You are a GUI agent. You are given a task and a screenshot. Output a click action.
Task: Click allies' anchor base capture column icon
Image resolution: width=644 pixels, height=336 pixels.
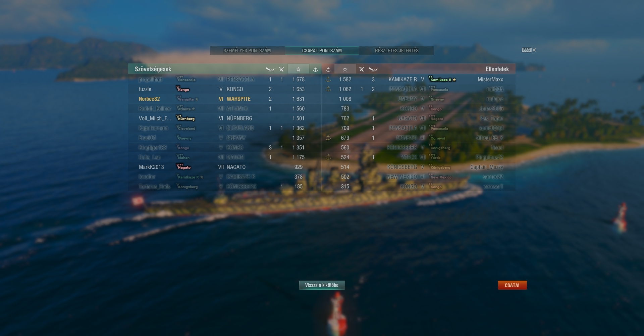315,69
